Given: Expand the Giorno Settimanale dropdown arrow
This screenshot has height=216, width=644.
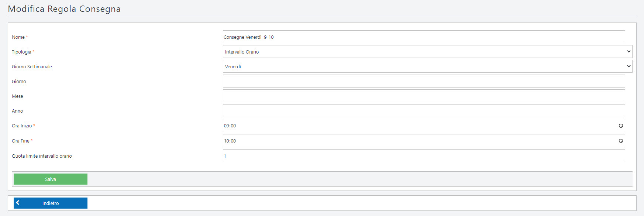Looking at the screenshot, I should (628, 66).
